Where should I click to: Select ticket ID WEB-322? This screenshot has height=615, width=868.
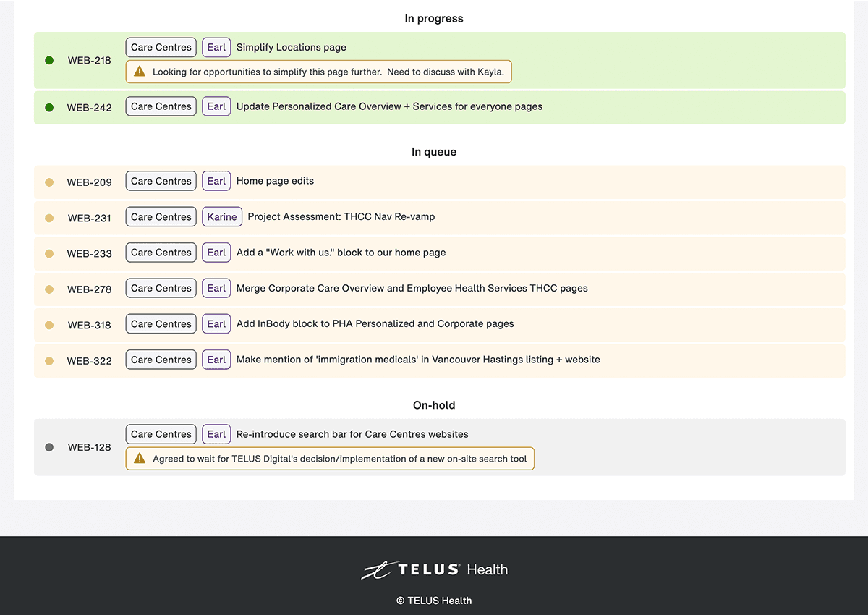coord(90,361)
